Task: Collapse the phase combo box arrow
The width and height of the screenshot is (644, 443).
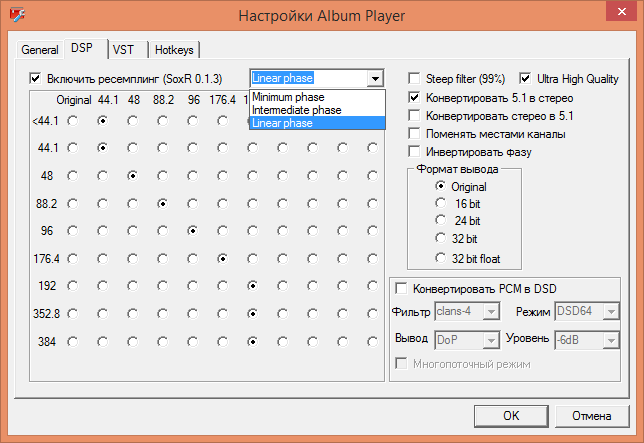Action: click(375, 78)
